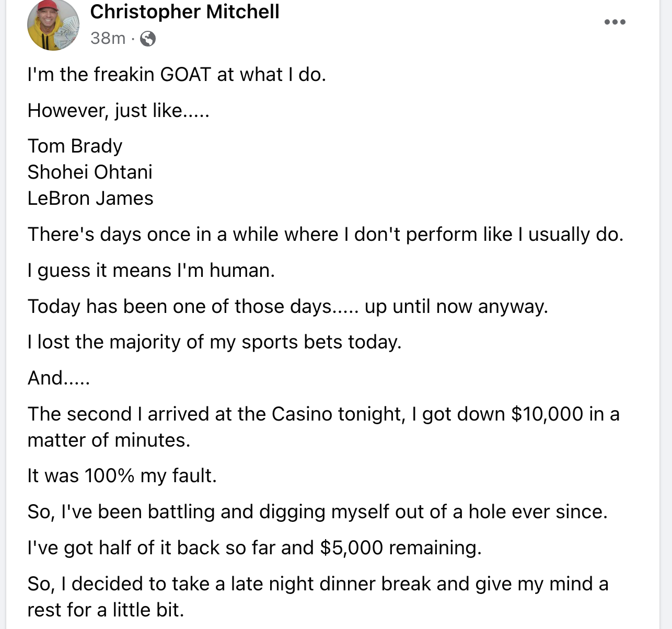Image resolution: width=672 pixels, height=629 pixels.
Task: Click the name Tom Brady in post
Action: (x=75, y=146)
